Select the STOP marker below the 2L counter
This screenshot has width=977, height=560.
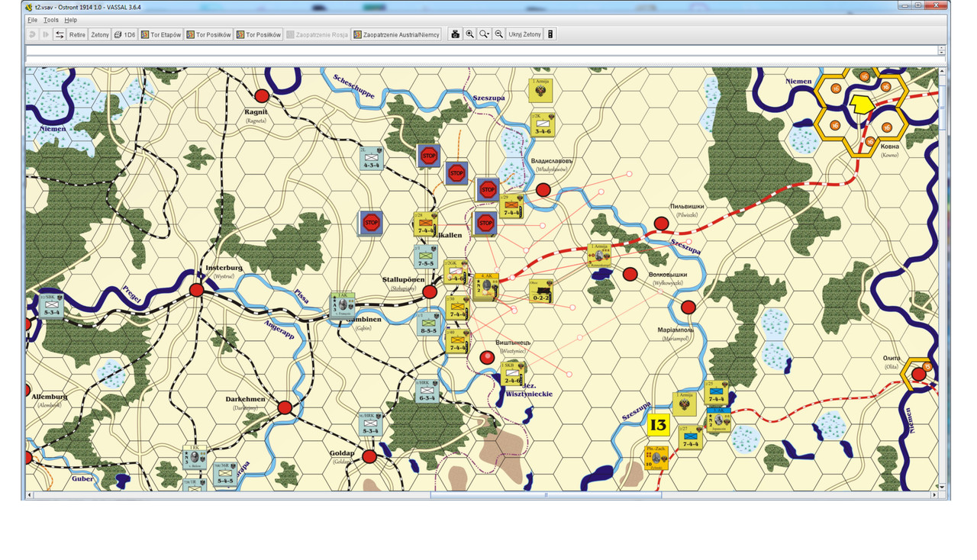pyautogui.click(x=372, y=223)
